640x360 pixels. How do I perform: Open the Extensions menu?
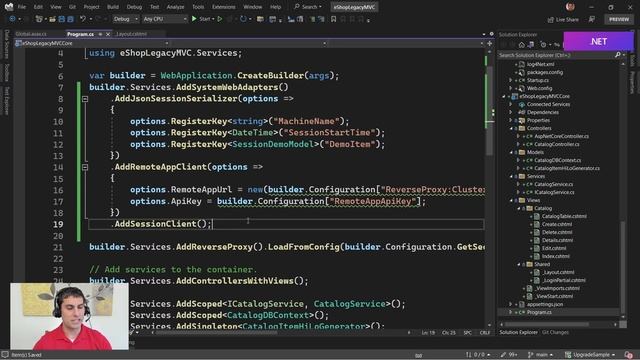(x=224, y=7)
